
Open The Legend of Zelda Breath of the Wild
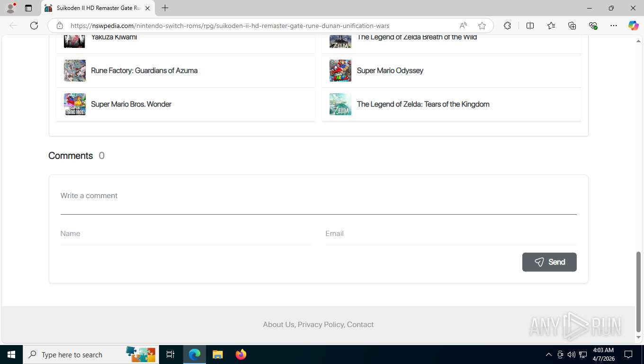click(417, 37)
